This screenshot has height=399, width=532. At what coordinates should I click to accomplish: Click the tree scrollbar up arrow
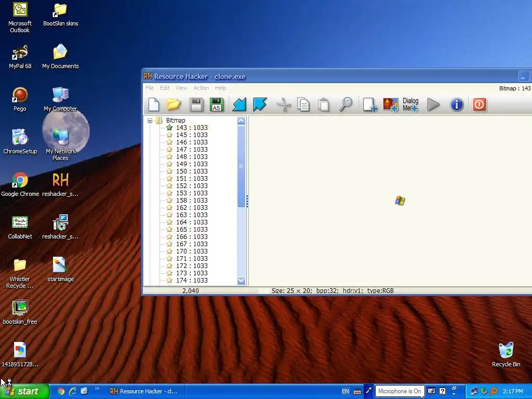(241, 121)
